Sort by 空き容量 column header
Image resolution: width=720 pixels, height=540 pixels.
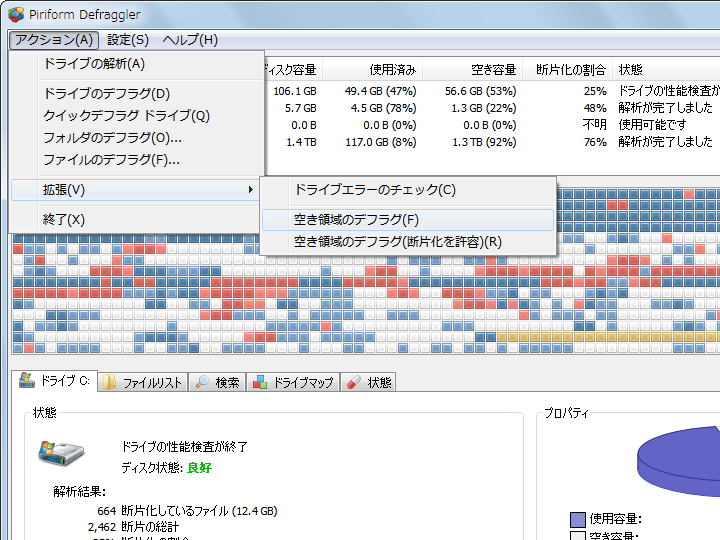(x=472, y=70)
